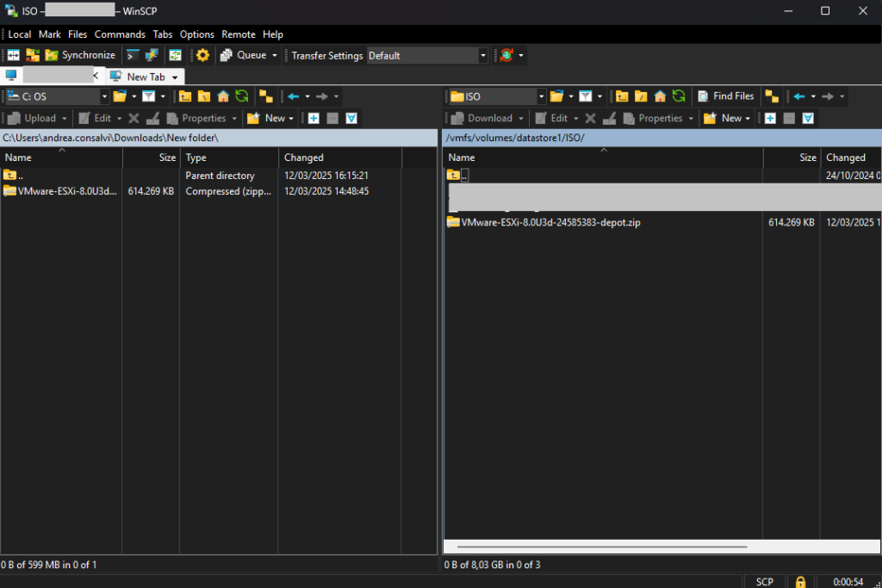Open the Transfer Settings Default combo box
Image resolution: width=882 pixels, height=588 pixels.
tap(427, 55)
